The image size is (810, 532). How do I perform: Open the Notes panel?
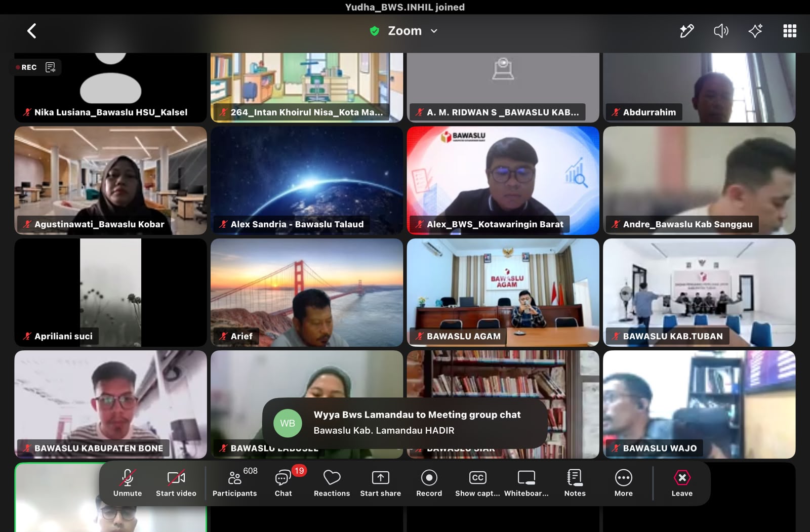[x=575, y=483]
